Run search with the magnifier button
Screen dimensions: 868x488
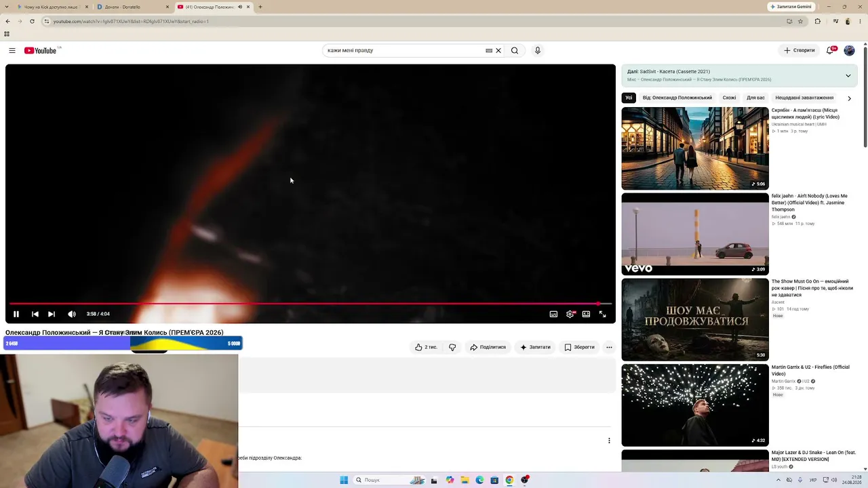click(515, 50)
